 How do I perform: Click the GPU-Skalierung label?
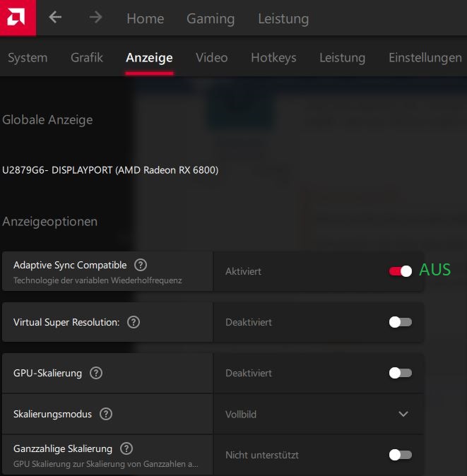(47, 373)
